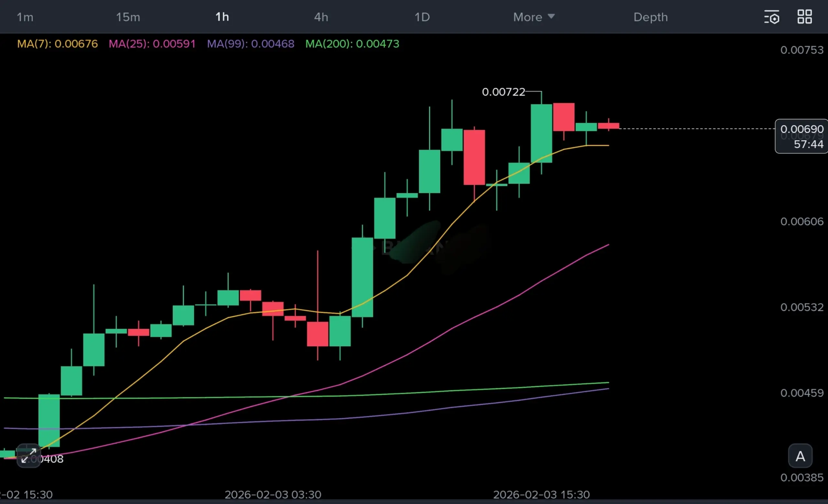
Task: Click the MA(7) indicator label
Action: point(58,44)
